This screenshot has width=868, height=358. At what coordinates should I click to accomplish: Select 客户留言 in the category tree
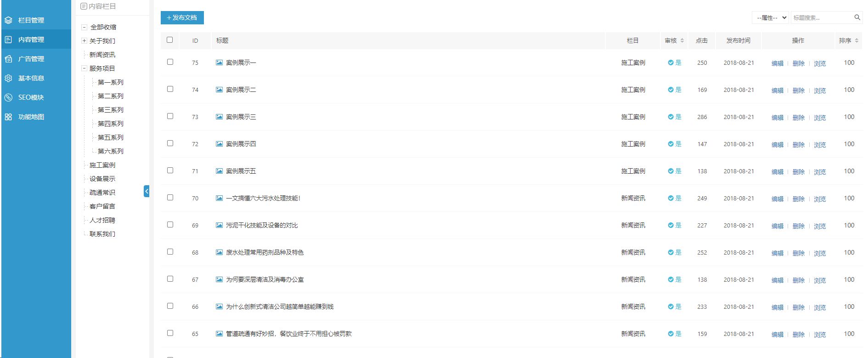(102, 206)
